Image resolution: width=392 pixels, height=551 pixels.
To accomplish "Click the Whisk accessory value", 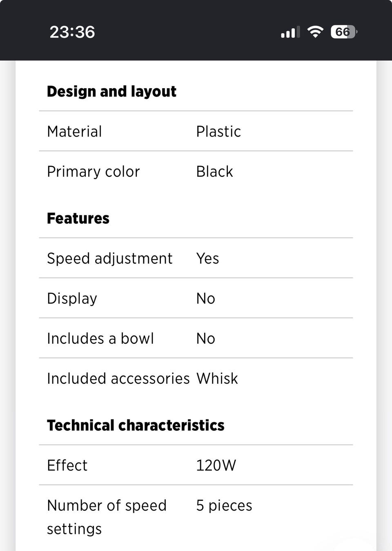I will [x=217, y=379].
